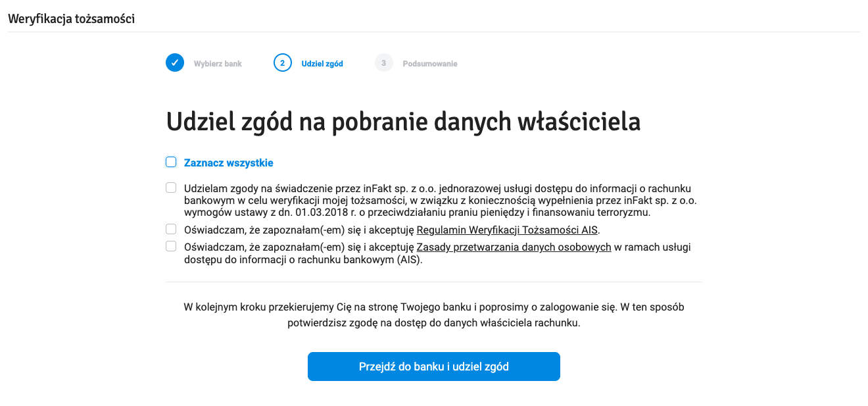
Task: Click Przejdź do banku i udziel zgód
Action: pyautogui.click(x=434, y=367)
